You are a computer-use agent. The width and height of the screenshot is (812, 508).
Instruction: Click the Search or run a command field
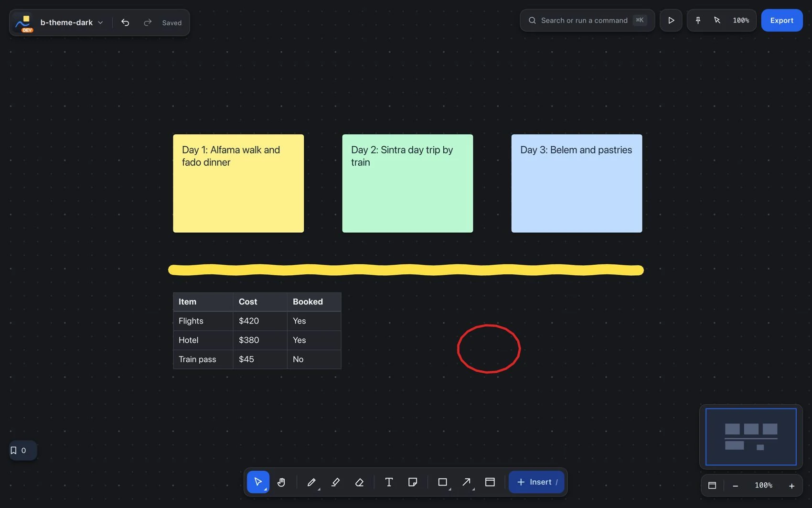(587, 20)
